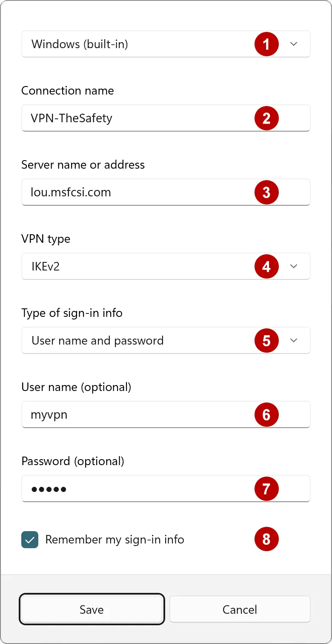
Task: Click the red badge numbered 2
Action: coord(266,118)
